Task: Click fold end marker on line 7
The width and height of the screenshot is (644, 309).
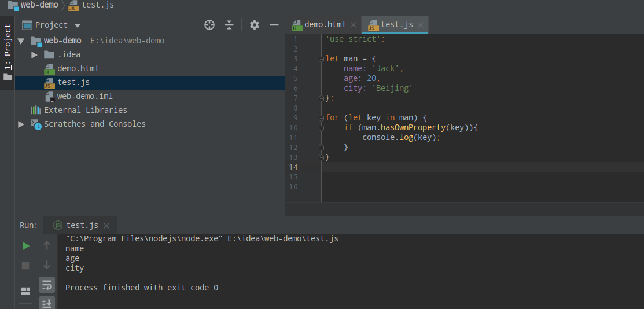Action: (321, 98)
